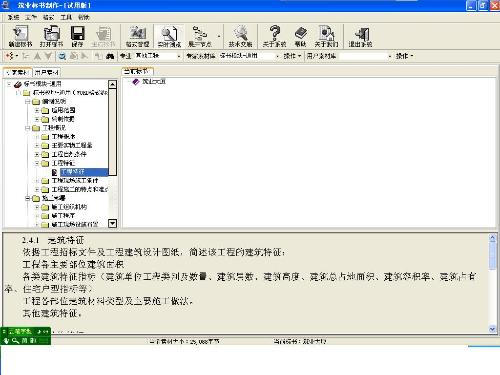Open the third menu in the menu bar
Screen dimensions: 500x375
49,17
